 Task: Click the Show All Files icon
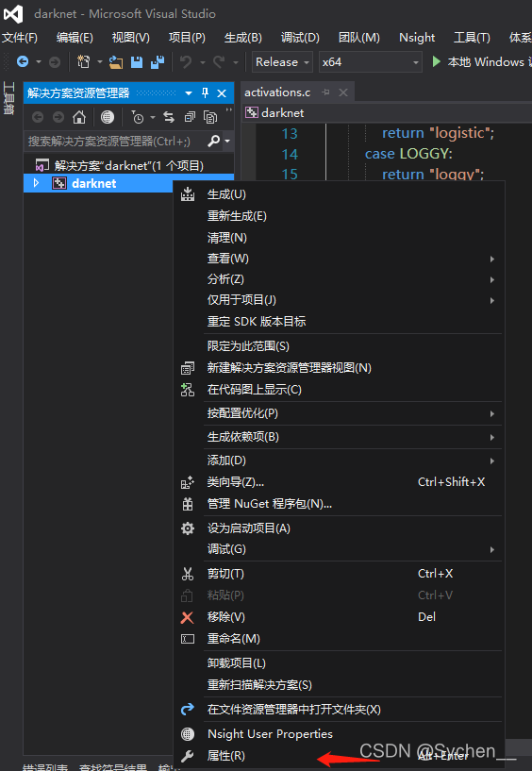[210, 117]
